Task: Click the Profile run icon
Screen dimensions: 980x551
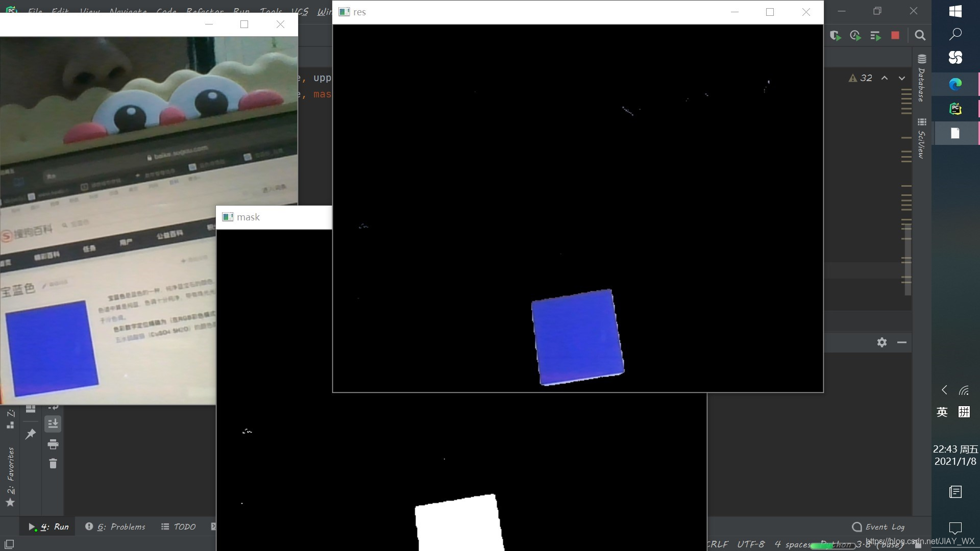Action: (855, 35)
